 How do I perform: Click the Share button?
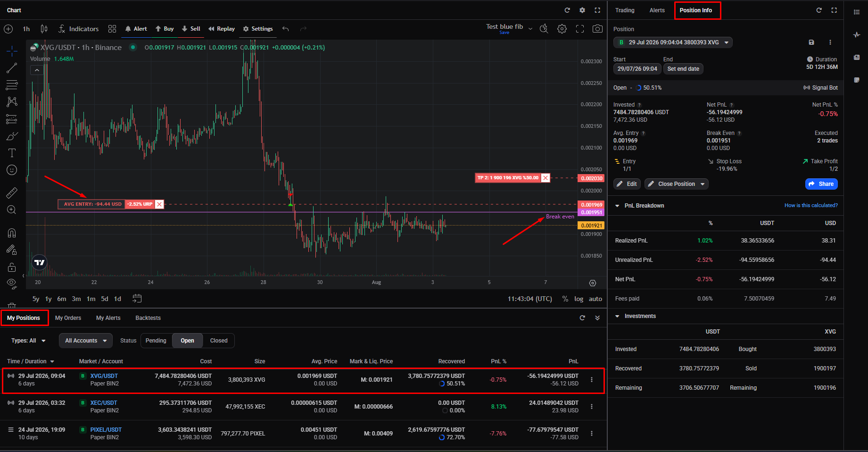[x=821, y=184]
